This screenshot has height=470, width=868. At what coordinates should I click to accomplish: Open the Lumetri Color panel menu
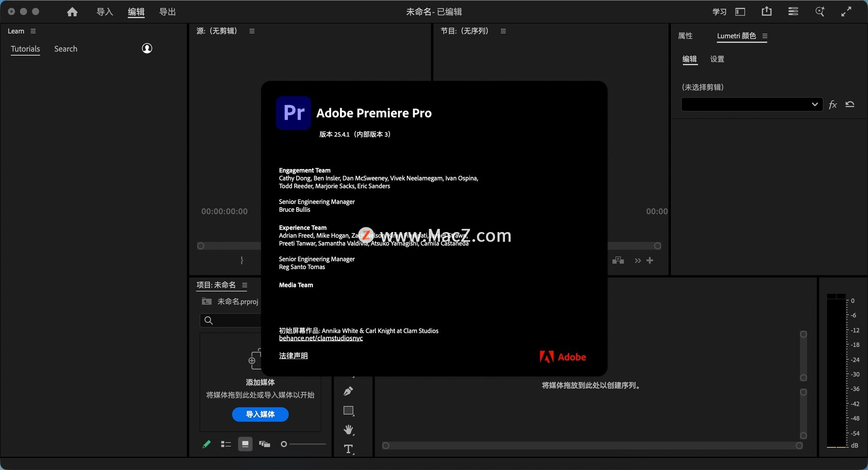coord(765,36)
